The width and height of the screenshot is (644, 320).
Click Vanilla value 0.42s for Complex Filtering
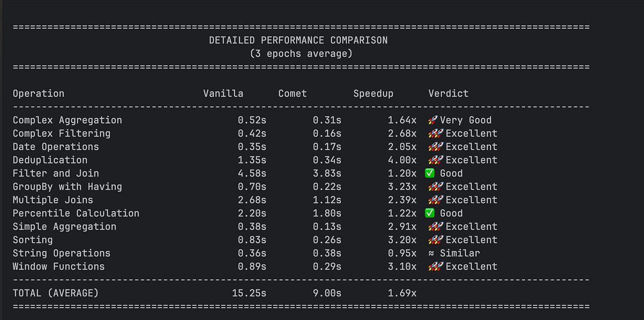(252, 133)
